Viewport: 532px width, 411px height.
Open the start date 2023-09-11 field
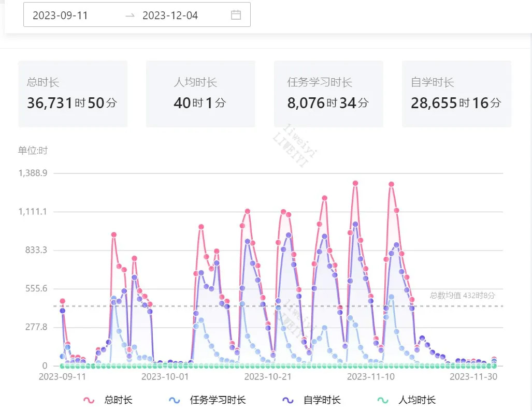pos(61,16)
